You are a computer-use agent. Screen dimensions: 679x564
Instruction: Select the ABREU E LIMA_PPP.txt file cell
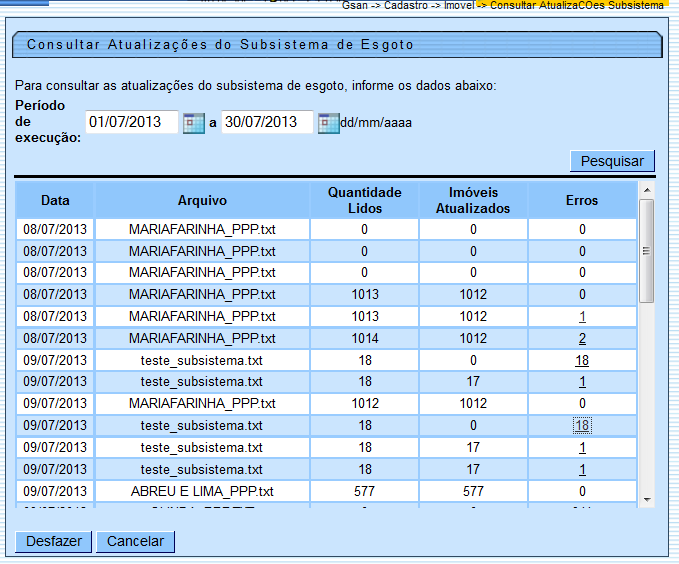click(202, 492)
